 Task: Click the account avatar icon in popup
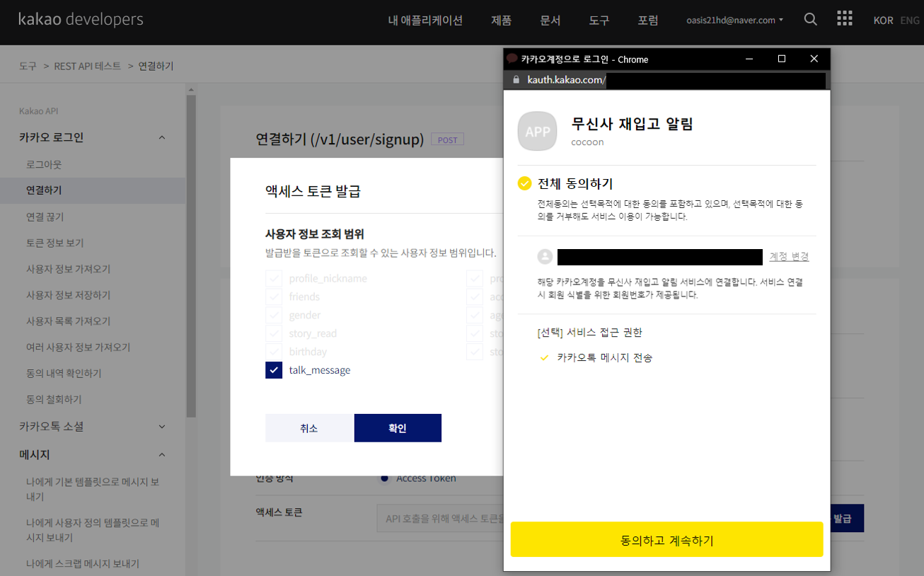point(545,257)
